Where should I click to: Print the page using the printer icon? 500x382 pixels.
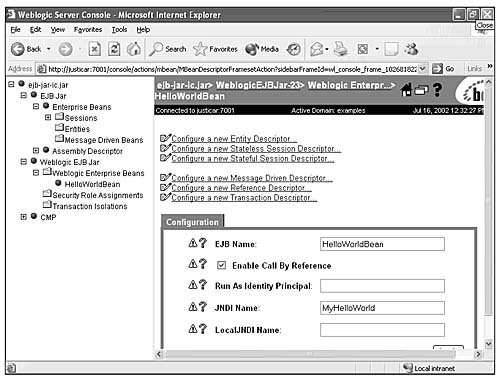341,49
